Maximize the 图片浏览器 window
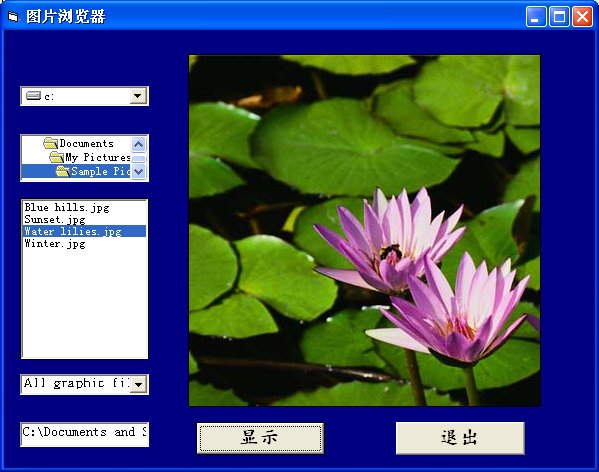This screenshot has height=472, width=599. [x=559, y=17]
